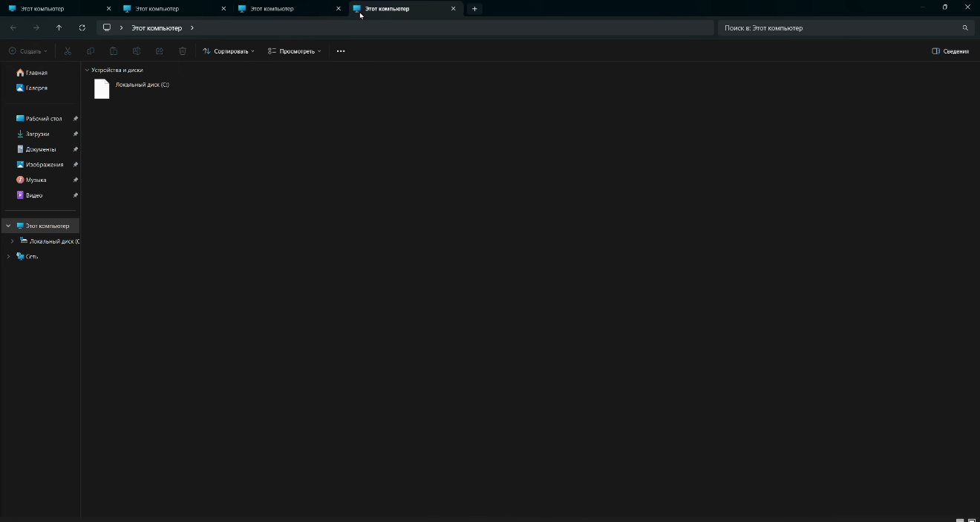This screenshot has width=980, height=522.
Task: Expand Локальный диск (C:) in the tree
Action: click(12, 241)
